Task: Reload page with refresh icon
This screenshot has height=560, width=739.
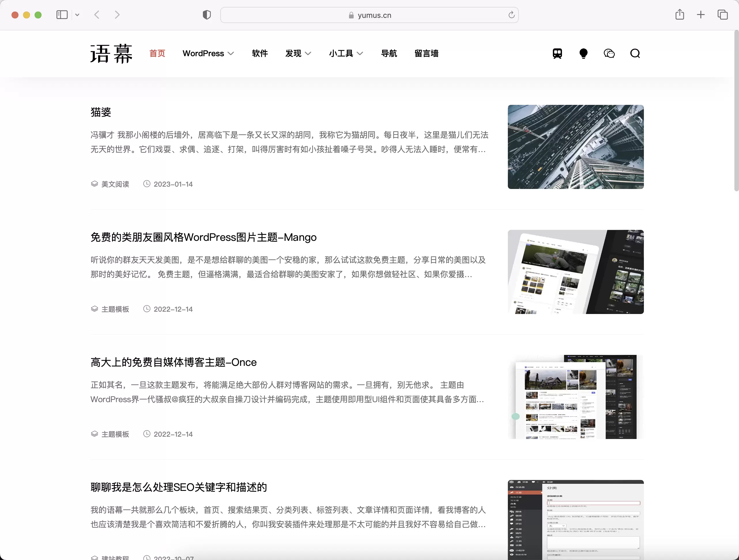Action: (x=511, y=15)
